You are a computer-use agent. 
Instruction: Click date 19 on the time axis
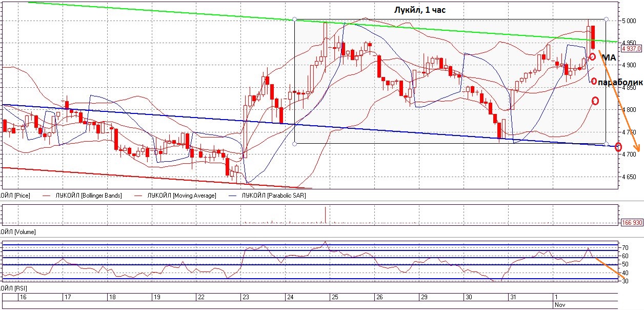click(x=157, y=297)
